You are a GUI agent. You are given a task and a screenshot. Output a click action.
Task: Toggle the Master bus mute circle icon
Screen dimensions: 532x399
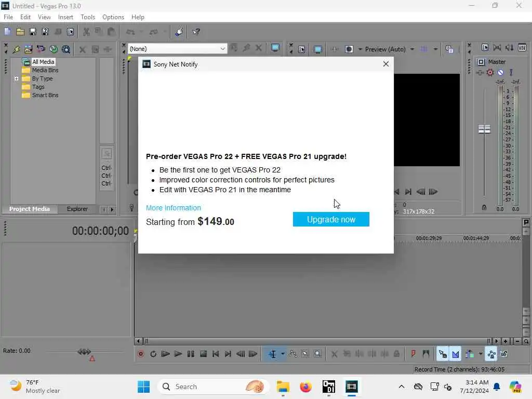coord(500,72)
